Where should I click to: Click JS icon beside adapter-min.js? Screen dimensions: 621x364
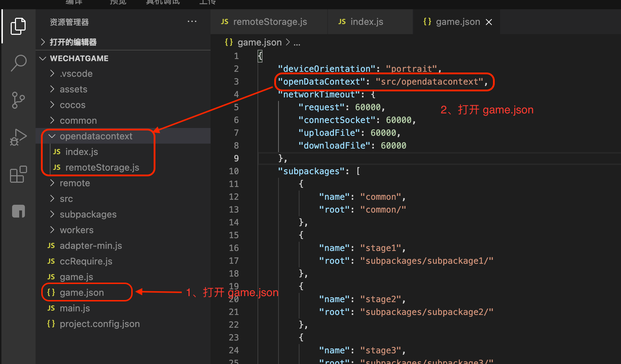pos(51,246)
